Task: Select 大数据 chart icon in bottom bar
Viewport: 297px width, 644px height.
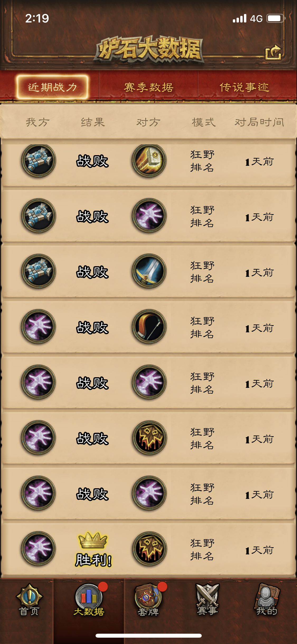Action: pyautogui.click(x=89, y=600)
